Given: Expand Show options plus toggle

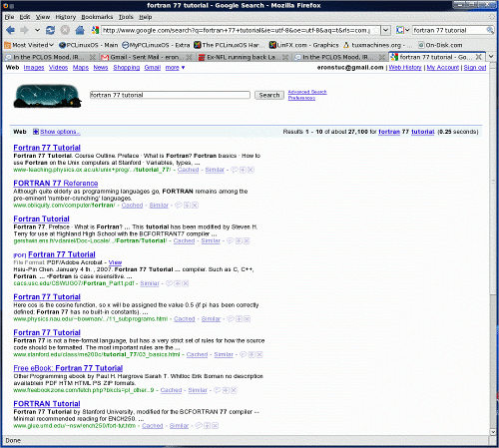Looking at the screenshot, I should [x=36, y=132].
